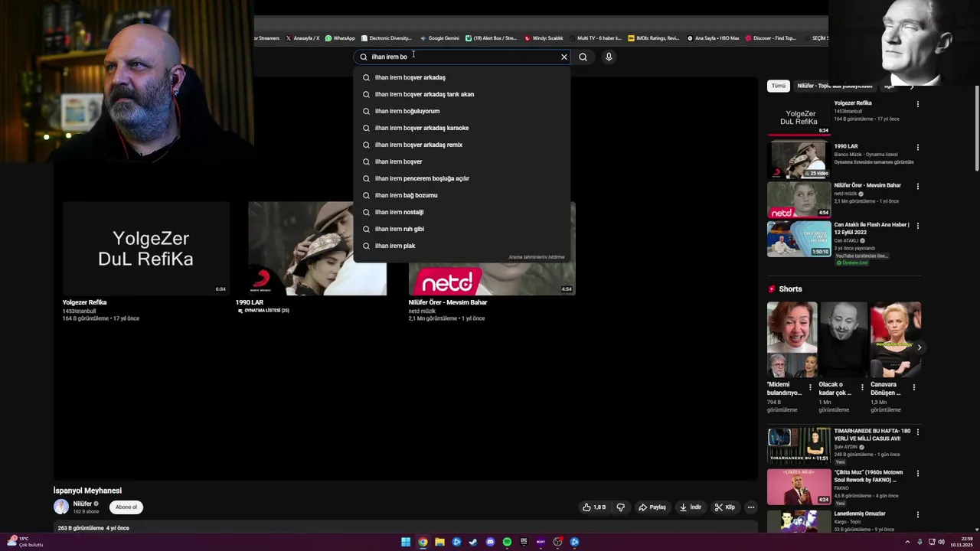Open Short 'Olacak o kadar çok'
The height and width of the screenshot is (551, 980).
[x=843, y=340]
